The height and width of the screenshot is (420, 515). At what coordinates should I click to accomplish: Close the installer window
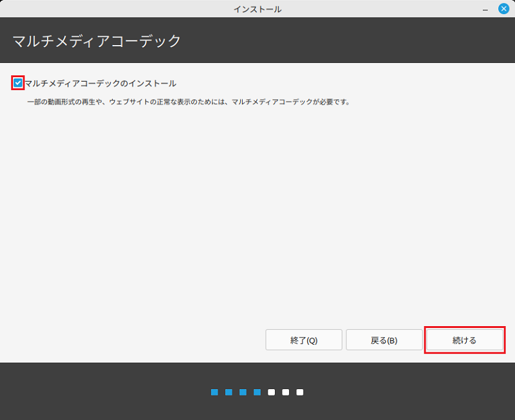[x=503, y=8]
